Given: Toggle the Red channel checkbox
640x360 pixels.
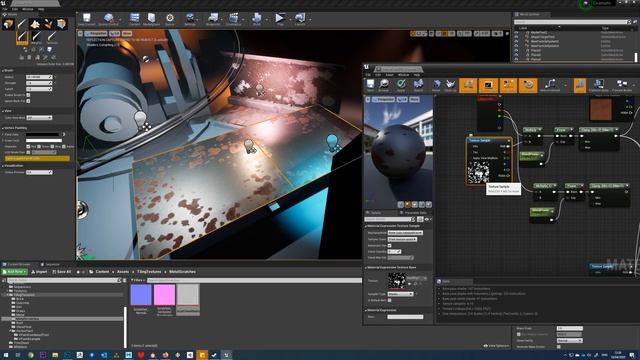Looking at the screenshot, I should 28,147.
